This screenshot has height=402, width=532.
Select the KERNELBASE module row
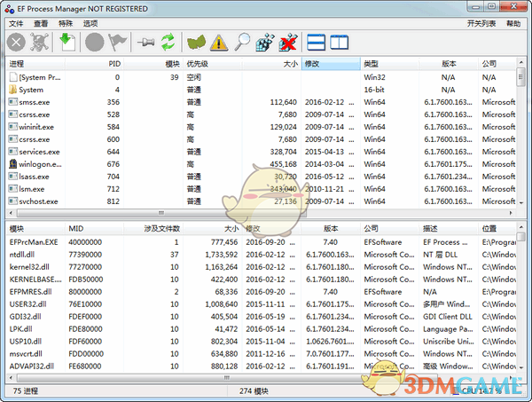tap(262, 279)
